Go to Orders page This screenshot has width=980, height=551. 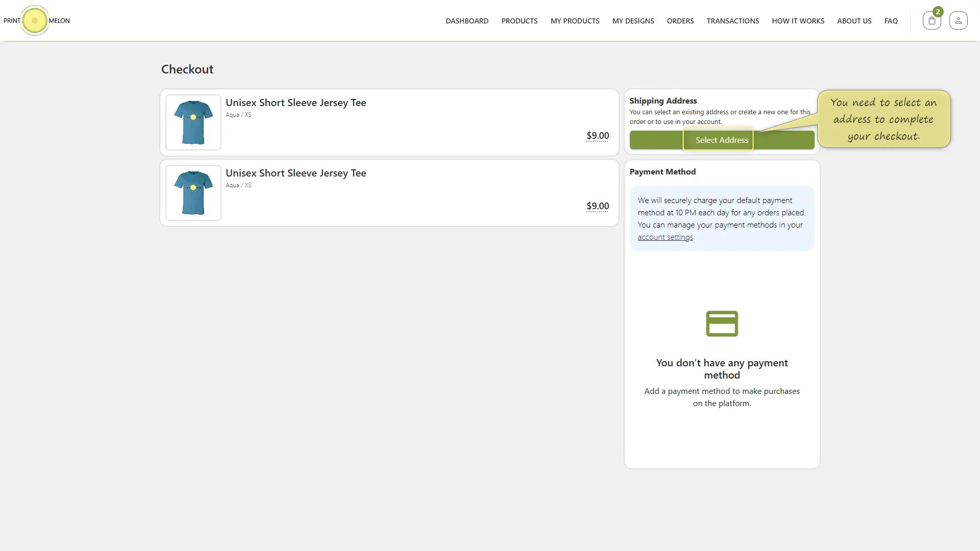coord(680,21)
